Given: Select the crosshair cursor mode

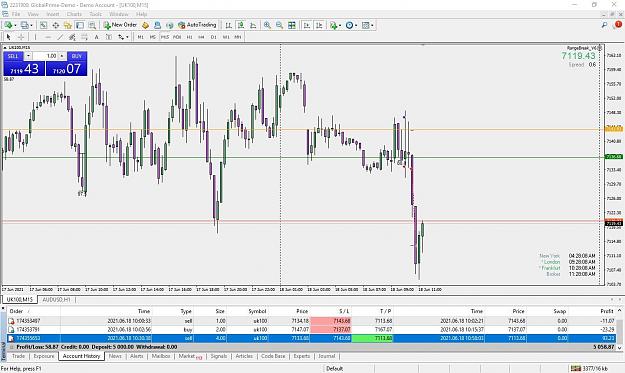Looking at the screenshot, I should click(x=21, y=37).
